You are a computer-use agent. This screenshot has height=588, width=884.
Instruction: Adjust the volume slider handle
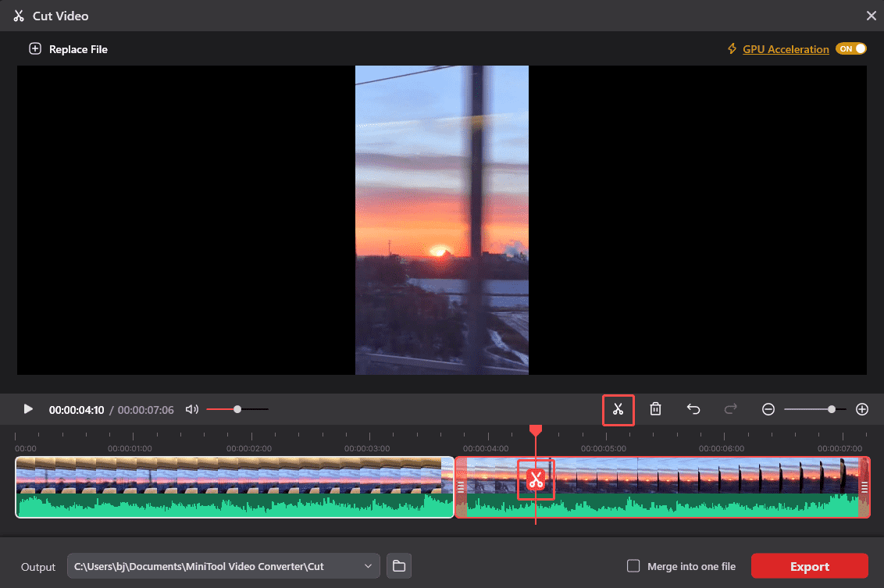pyautogui.click(x=237, y=409)
